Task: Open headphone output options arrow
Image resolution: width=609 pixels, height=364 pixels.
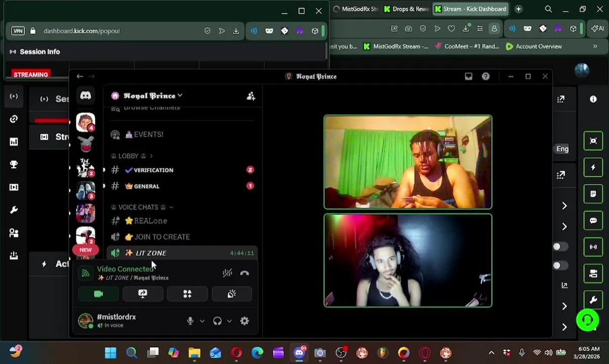Action: pos(229,321)
